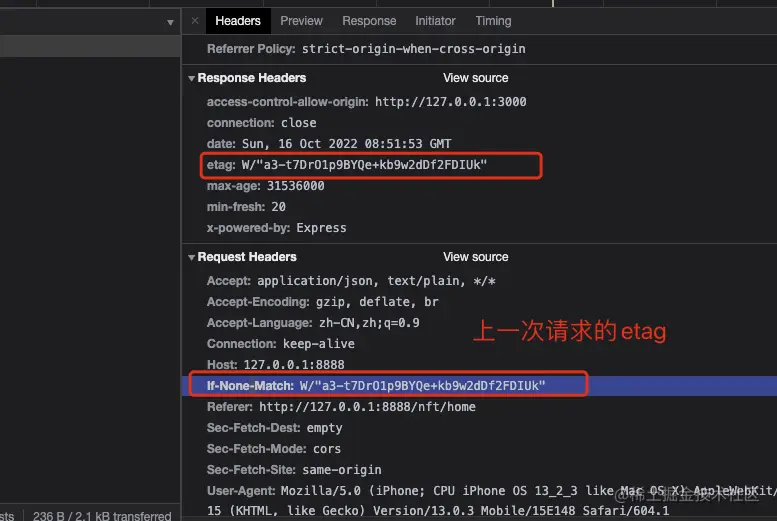The image size is (777, 521).
Task: Select the highlighted request row in the left list
Action: click(90, 46)
